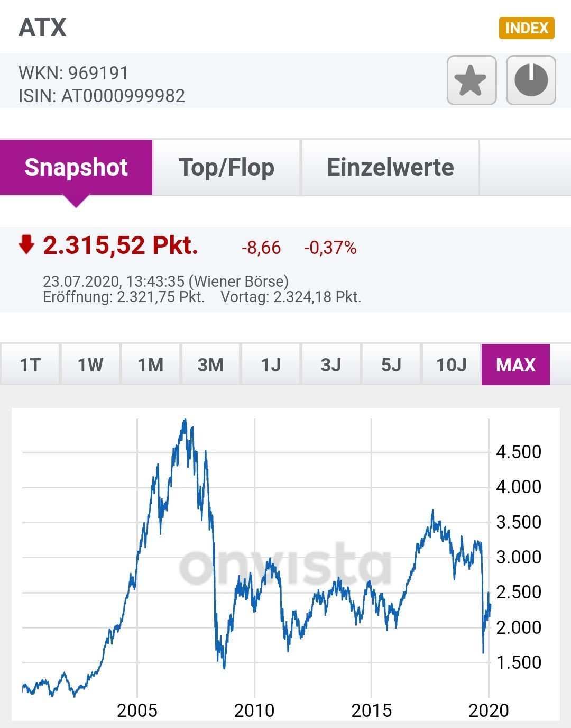Select the 10J chart range
The width and height of the screenshot is (571, 728).
451,365
